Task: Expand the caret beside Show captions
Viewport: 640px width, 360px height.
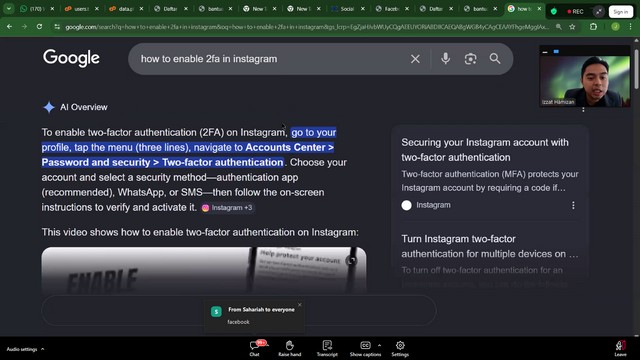Action: 380,345
